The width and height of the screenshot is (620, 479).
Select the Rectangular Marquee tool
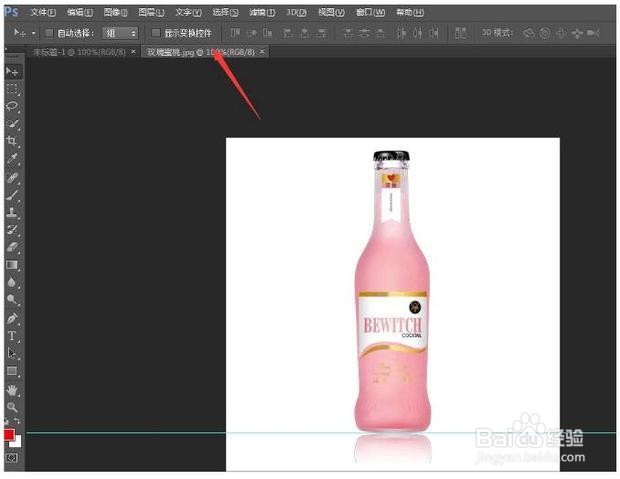click(x=12, y=89)
